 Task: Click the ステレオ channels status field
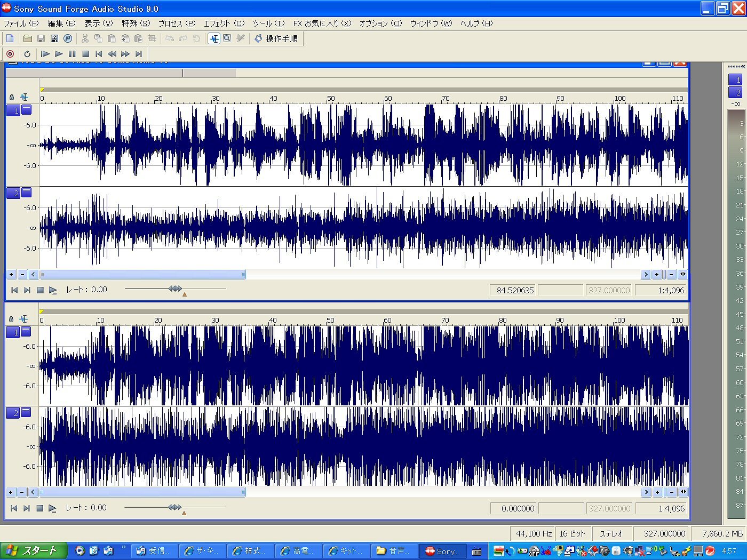point(611,533)
